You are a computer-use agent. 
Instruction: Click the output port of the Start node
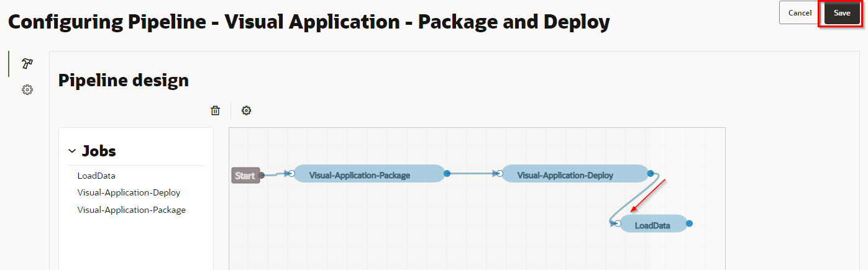pos(262,176)
